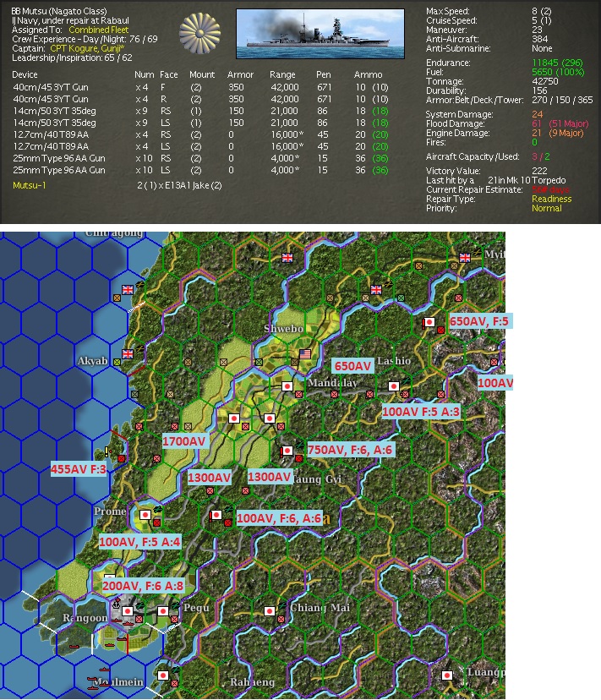Select the 14cm/50 3YT 35deg row facing LS
This screenshot has height=700, width=601.
tap(200, 123)
